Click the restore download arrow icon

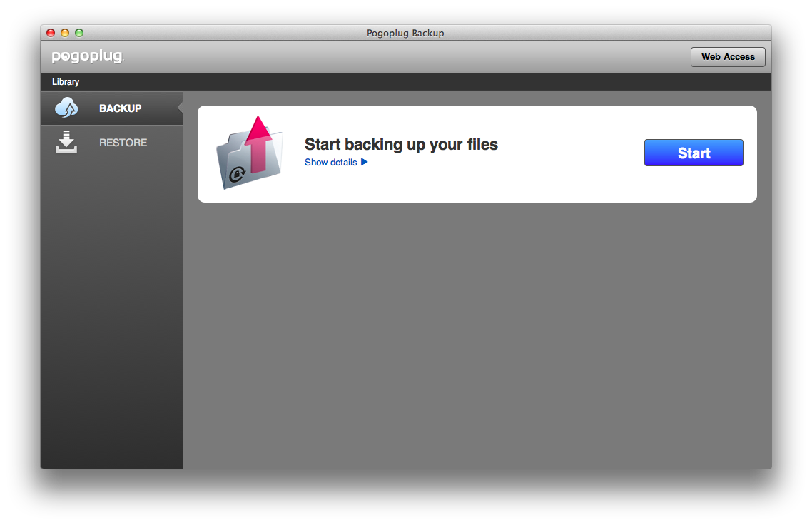point(66,142)
